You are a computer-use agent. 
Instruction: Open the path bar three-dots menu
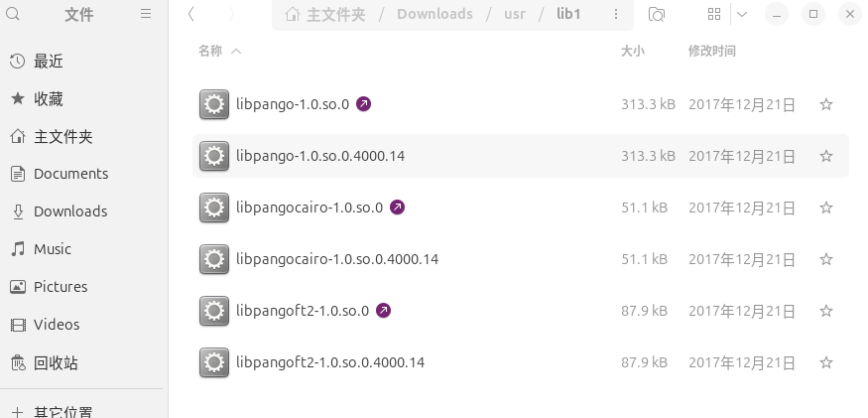pyautogui.click(x=616, y=15)
